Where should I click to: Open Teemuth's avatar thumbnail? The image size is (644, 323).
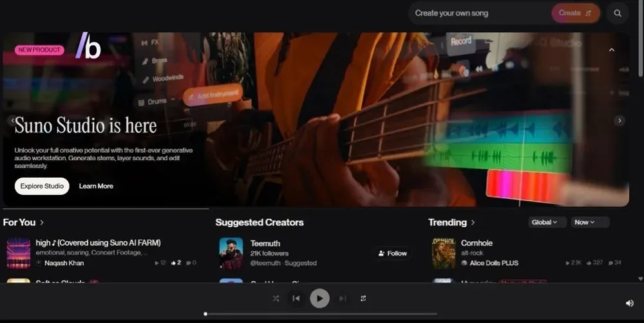click(x=231, y=254)
